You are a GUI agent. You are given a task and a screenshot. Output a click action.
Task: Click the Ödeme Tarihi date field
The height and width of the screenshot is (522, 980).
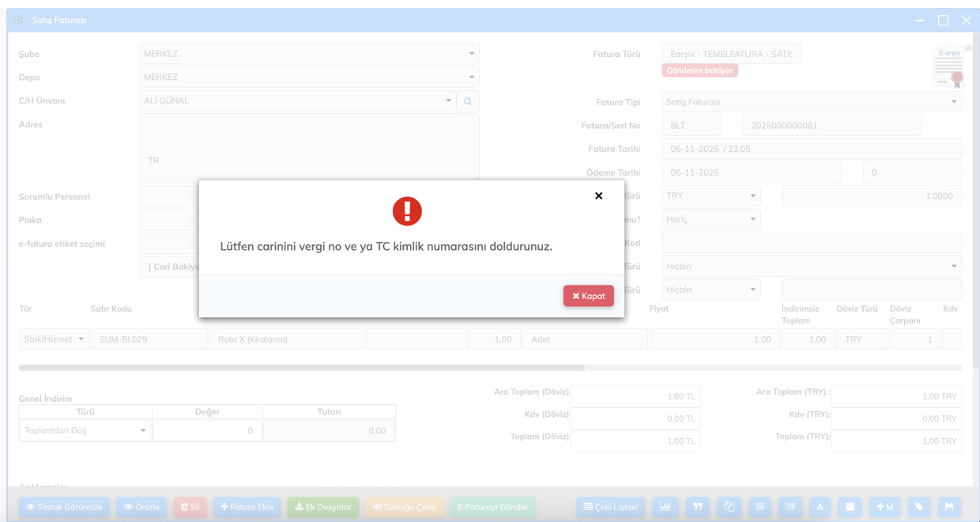[751, 172]
